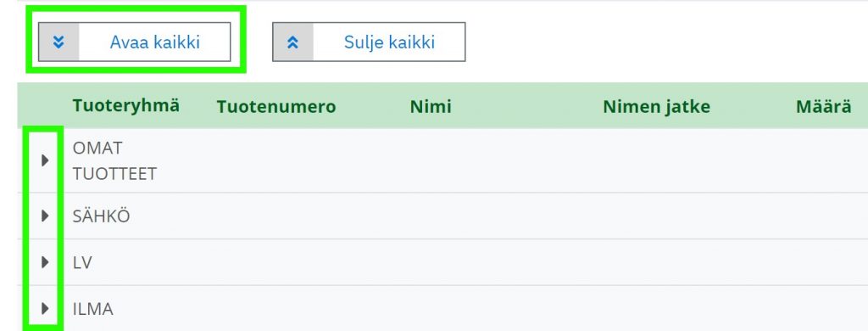Click the Määrä column header
The height and width of the screenshot is (331, 868).
[824, 106]
